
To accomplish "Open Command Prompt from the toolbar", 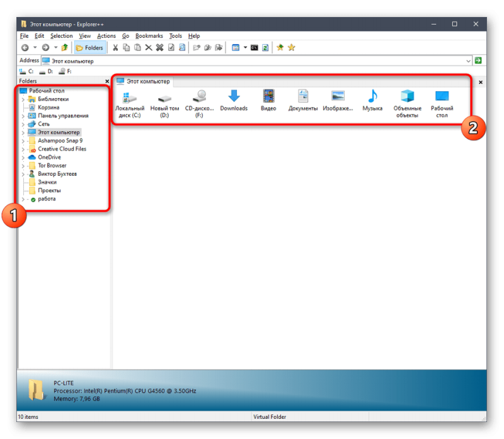I will [x=255, y=48].
